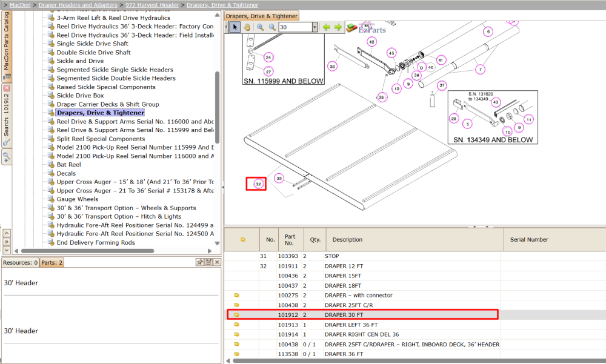The image size is (606, 364).
Task: Select part number 103393 STOP row
Action: coord(362,256)
